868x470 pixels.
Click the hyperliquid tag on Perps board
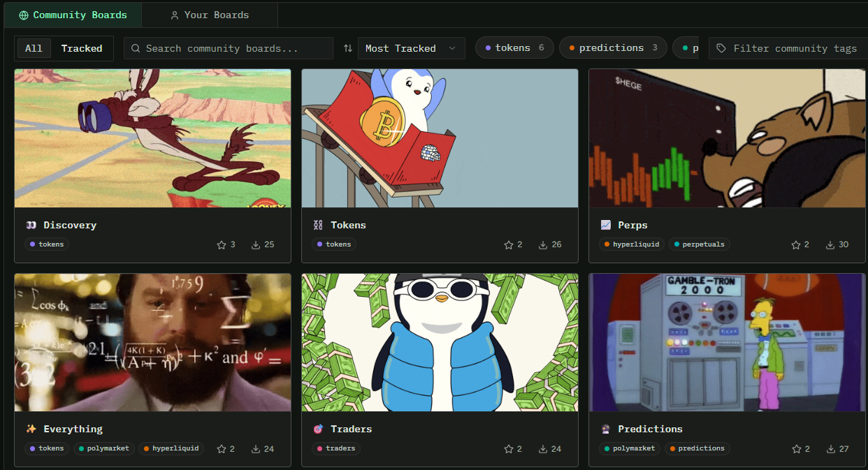coord(631,244)
